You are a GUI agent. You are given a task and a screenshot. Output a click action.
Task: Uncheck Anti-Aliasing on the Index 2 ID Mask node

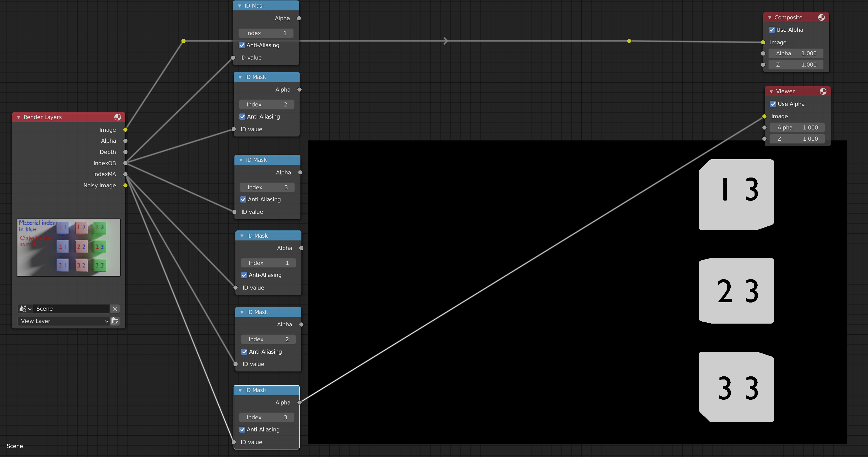[x=242, y=116]
